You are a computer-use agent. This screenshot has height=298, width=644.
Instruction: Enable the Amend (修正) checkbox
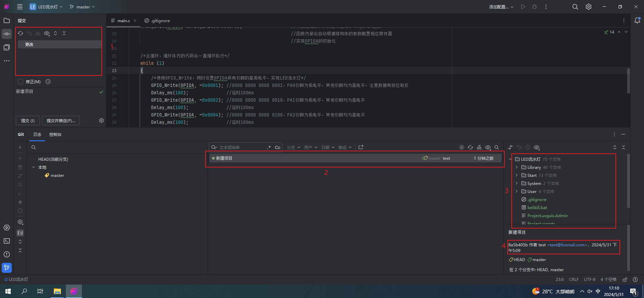point(20,82)
